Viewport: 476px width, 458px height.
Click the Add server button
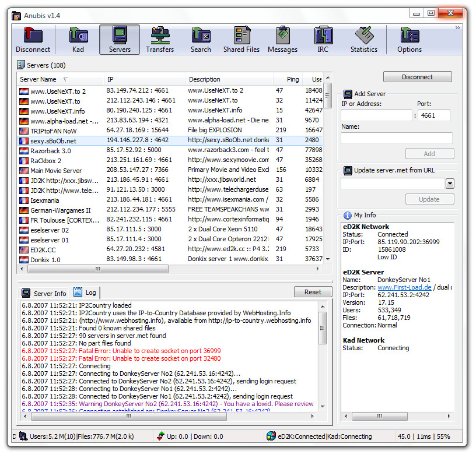[429, 154]
